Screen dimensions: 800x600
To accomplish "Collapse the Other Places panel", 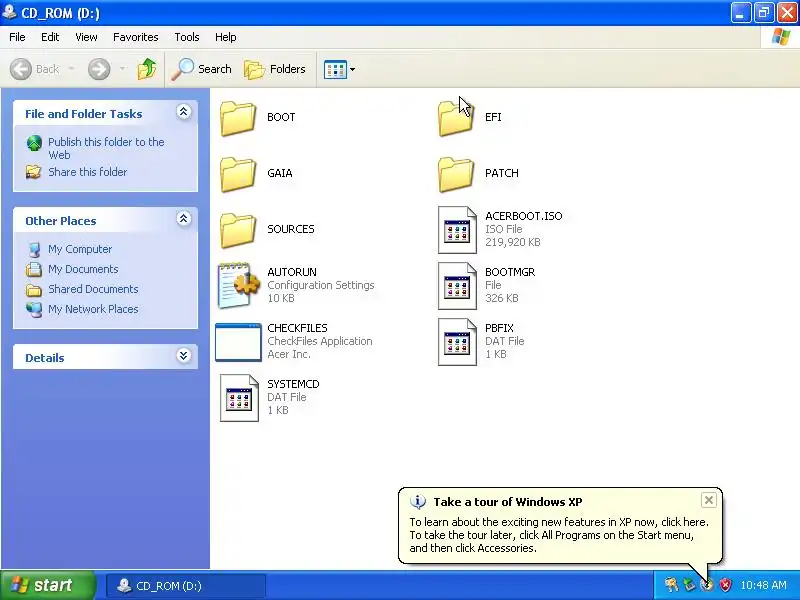I will pos(184,219).
